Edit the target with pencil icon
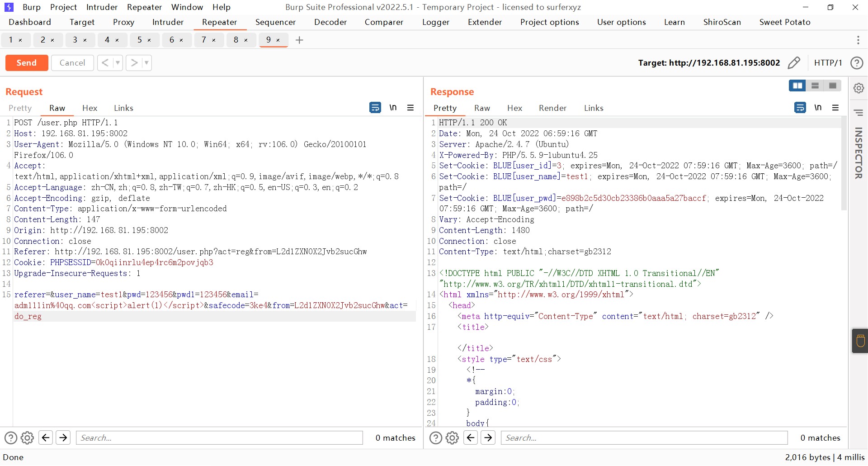Viewport: 868px width, 466px height. coord(794,63)
